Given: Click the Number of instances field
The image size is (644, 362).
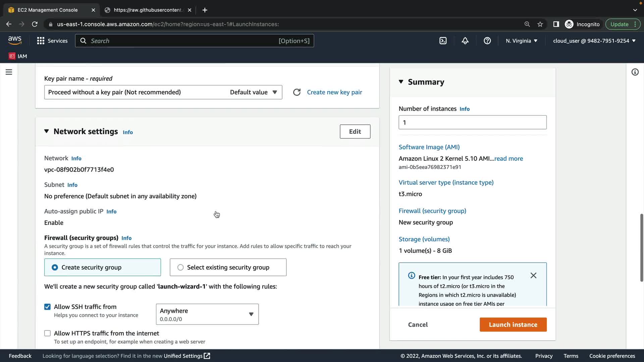Looking at the screenshot, I should (x=472, y=122).
